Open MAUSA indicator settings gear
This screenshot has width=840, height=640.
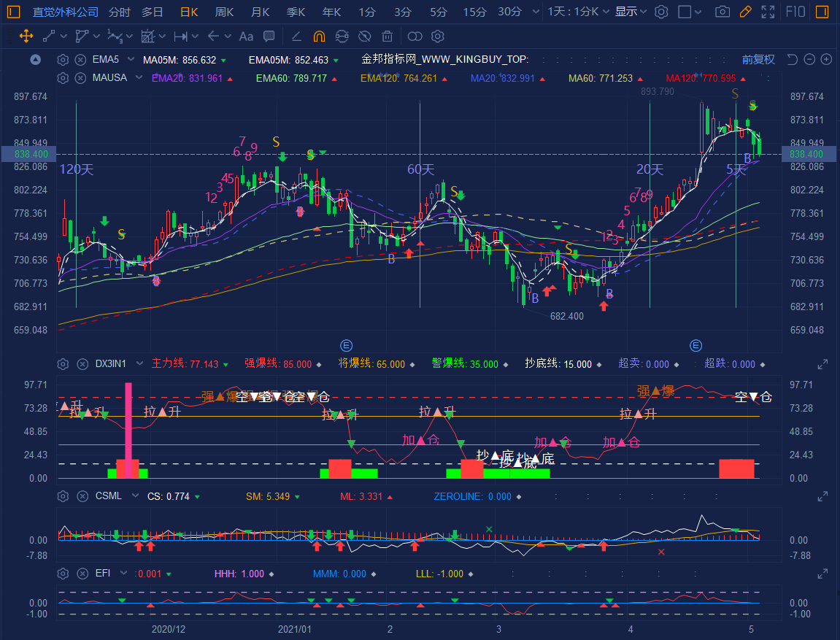[x=63, y=78]
